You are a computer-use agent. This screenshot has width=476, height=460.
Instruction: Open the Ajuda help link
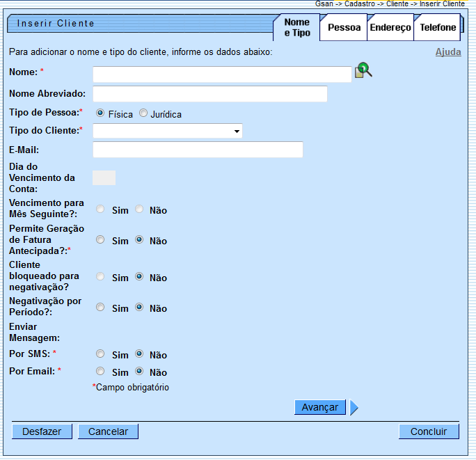click(448, 52)
